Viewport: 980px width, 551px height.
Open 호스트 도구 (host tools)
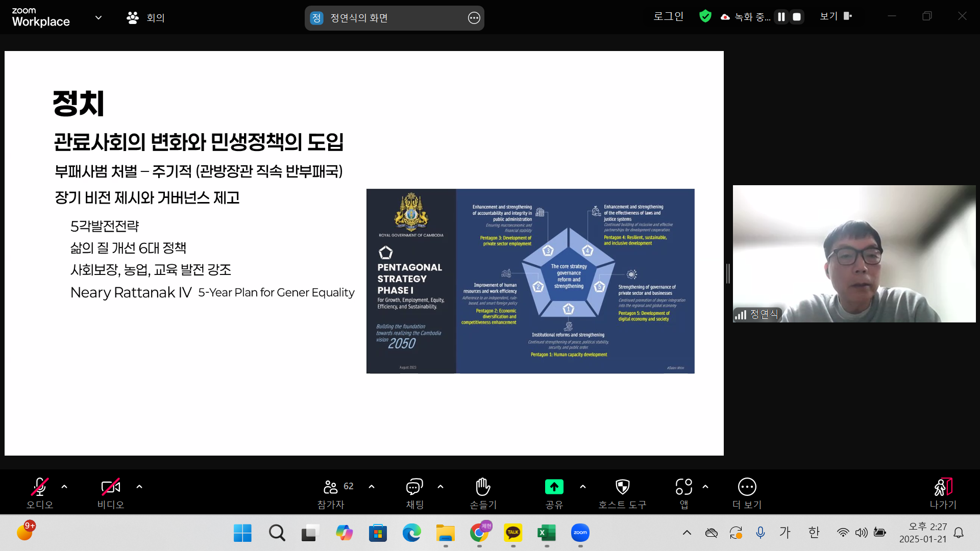(x=622, y=491)
